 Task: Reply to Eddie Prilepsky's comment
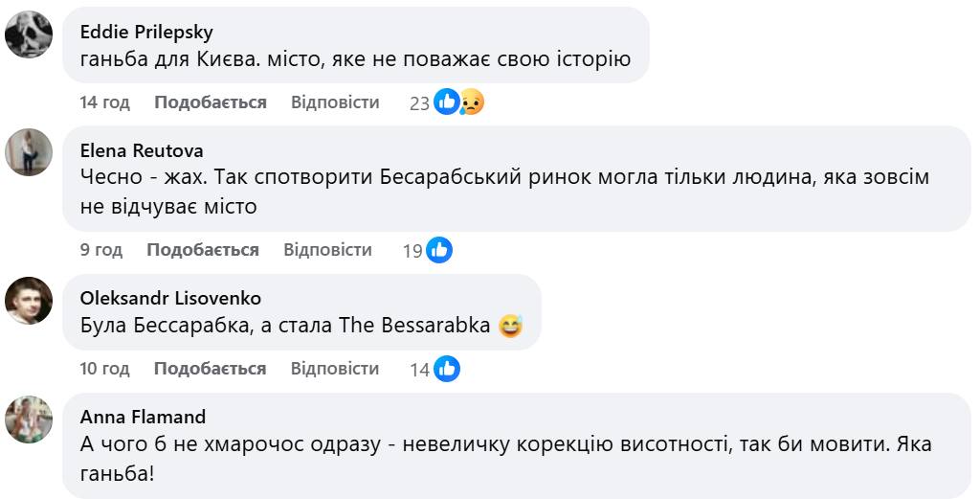[x=335, y=102]
